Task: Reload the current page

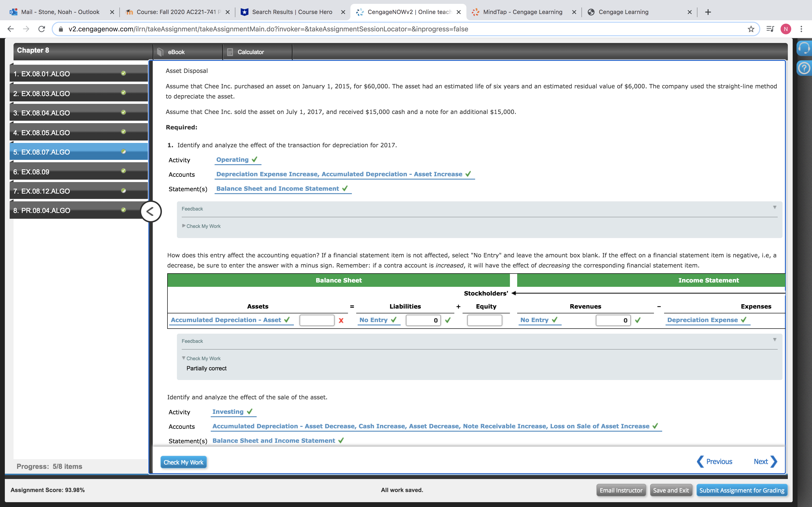Action: pyautogui.click(x=42, y=29)
